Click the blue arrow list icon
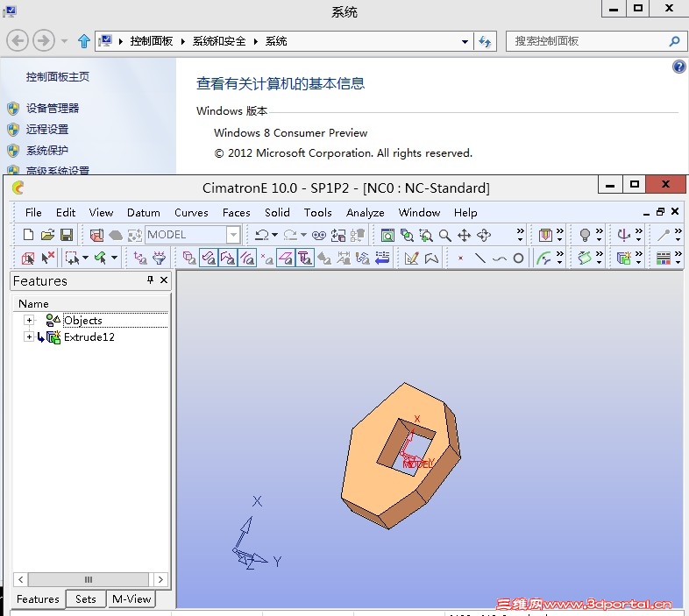This screenshot has height=616, width=689. (382, 258)
